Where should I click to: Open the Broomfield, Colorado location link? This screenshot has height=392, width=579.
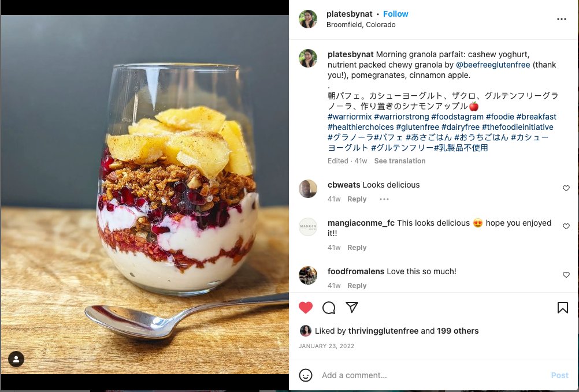point(361,25)
